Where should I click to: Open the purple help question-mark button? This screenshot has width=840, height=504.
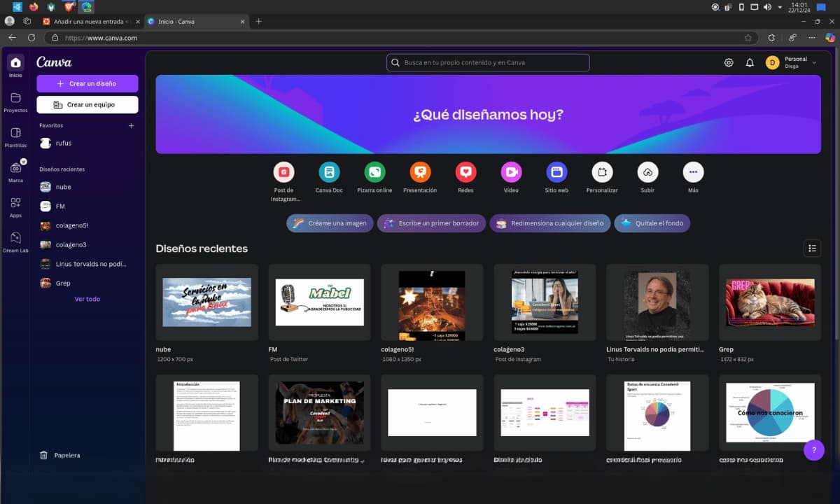(x=814, y=450)
